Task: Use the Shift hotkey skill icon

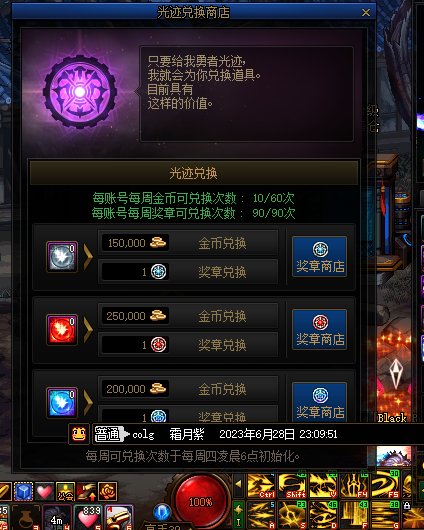Action: point(292,486)
